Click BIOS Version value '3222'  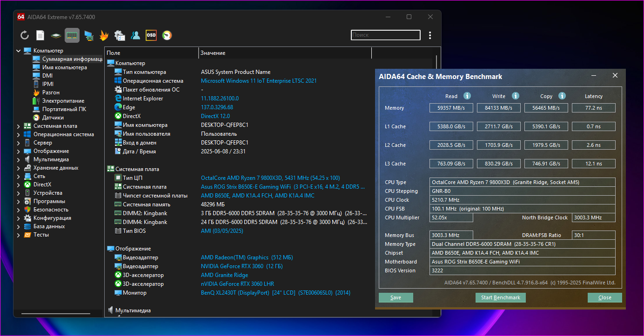[x=522, y=270]
